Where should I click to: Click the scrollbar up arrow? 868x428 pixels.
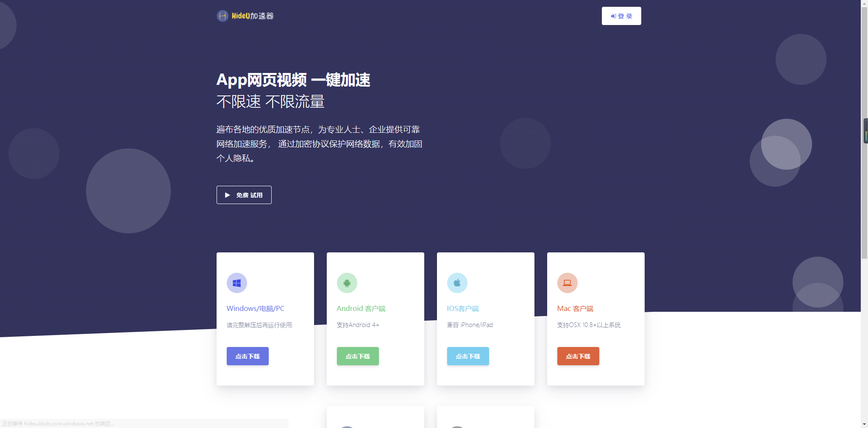point(864,3)
